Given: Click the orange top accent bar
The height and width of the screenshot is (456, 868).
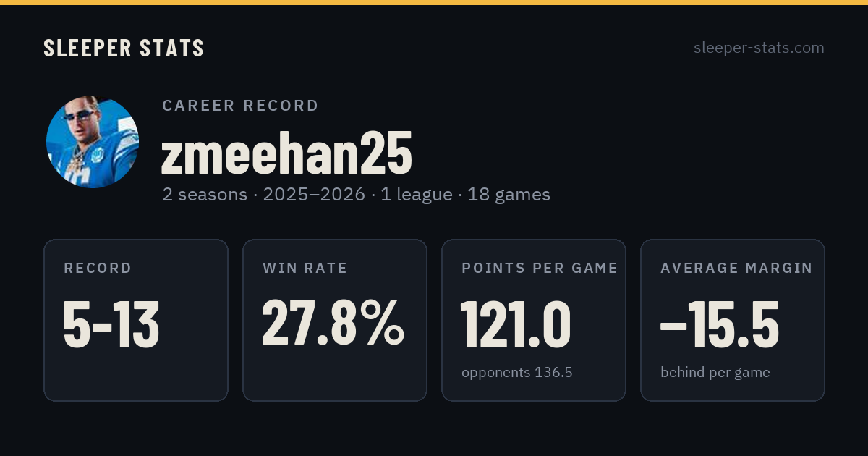Looking at the screenshot, I should (434, 2).
